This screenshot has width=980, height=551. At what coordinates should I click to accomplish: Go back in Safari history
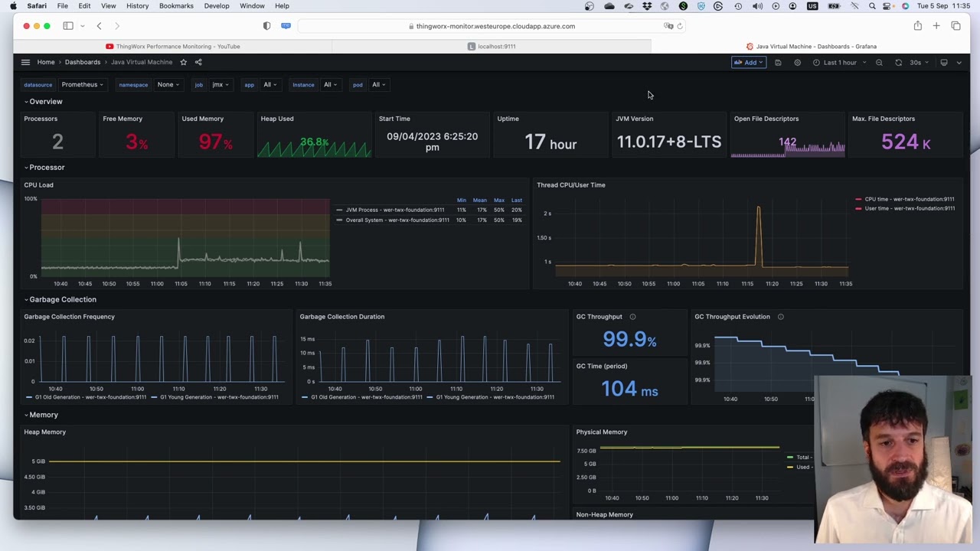pos(99,26)
